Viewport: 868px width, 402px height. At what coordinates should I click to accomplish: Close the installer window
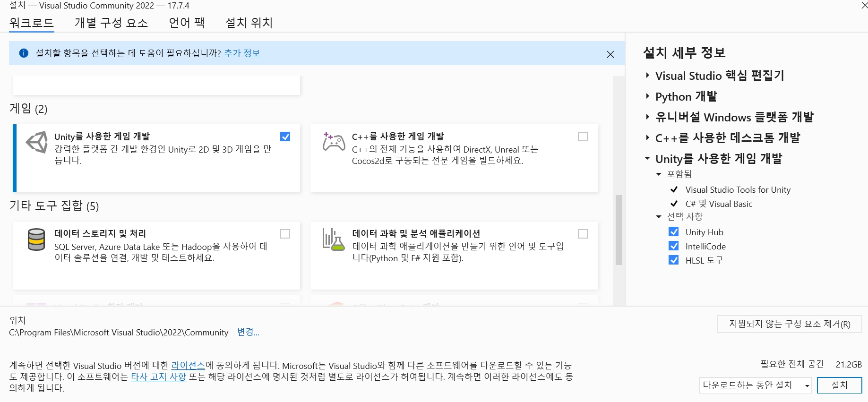(x=864, y=5)
